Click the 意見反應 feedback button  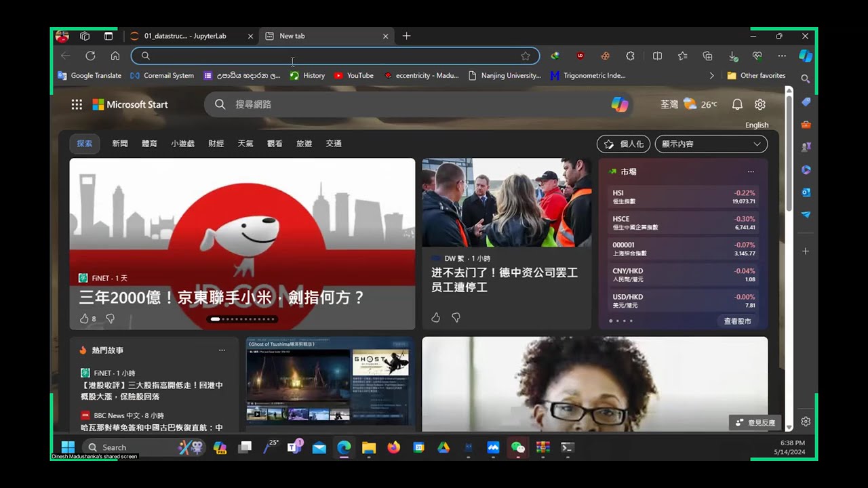755,422
